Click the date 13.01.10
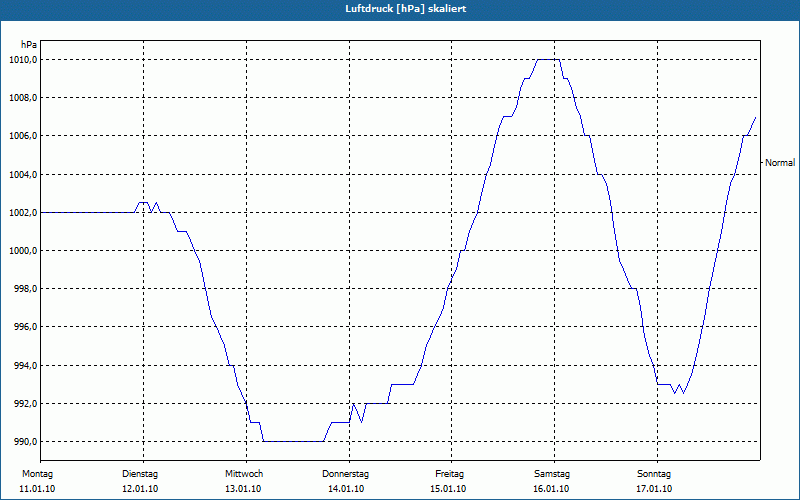800x500 pixels. click(x=243, y=489)
